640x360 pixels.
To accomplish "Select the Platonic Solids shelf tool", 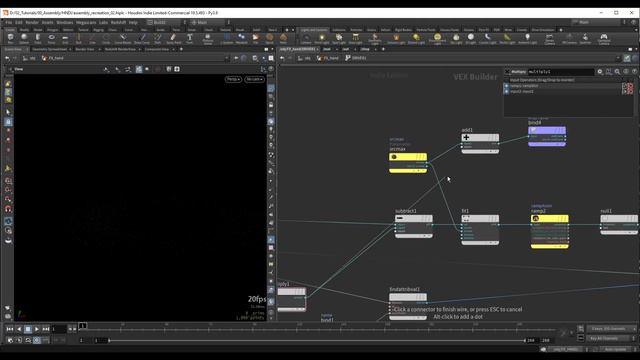I will coord(208,39).
